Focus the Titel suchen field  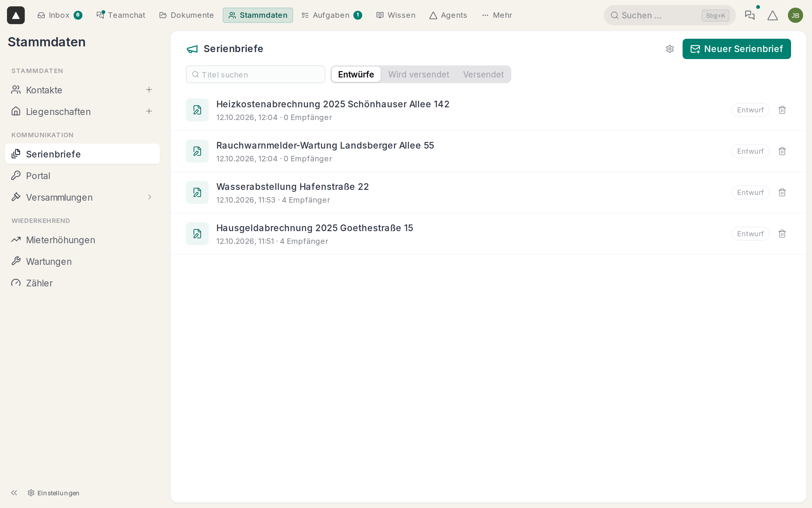[256, 75]
